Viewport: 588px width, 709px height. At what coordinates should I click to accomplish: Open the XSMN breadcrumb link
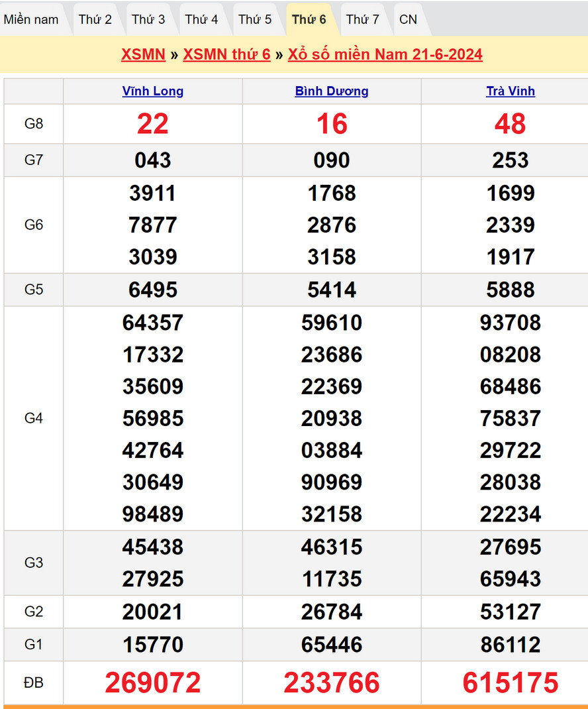[x=143, y=54]
